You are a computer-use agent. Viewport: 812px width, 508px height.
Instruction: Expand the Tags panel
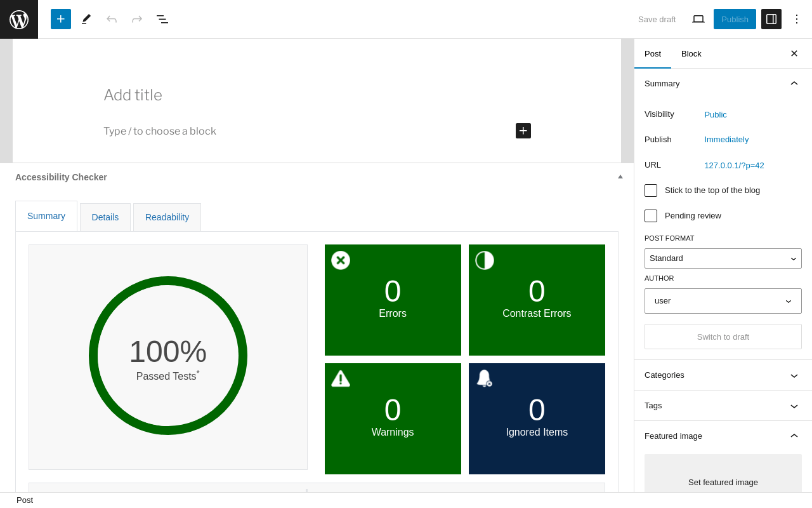click(x=723, y=406)
